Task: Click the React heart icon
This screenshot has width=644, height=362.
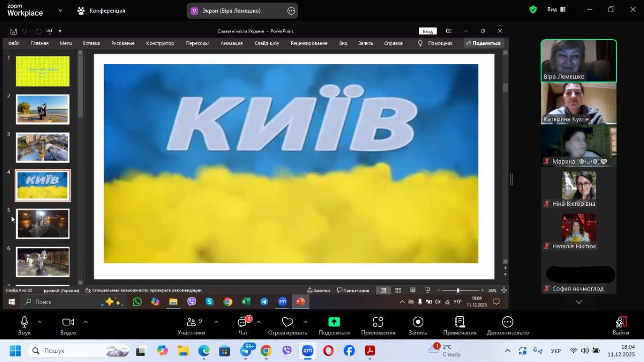Action: point(287,322)
